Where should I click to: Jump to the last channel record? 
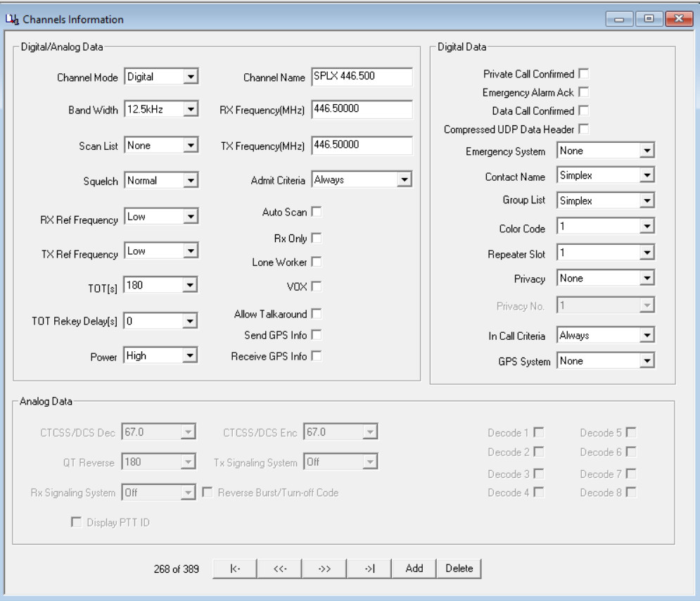click(x=369, y=569)
